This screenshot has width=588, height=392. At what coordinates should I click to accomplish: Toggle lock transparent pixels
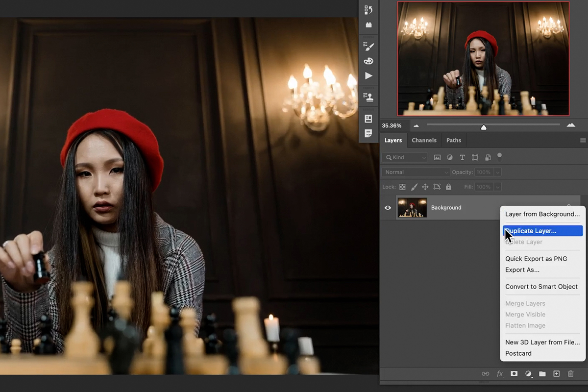402,187
